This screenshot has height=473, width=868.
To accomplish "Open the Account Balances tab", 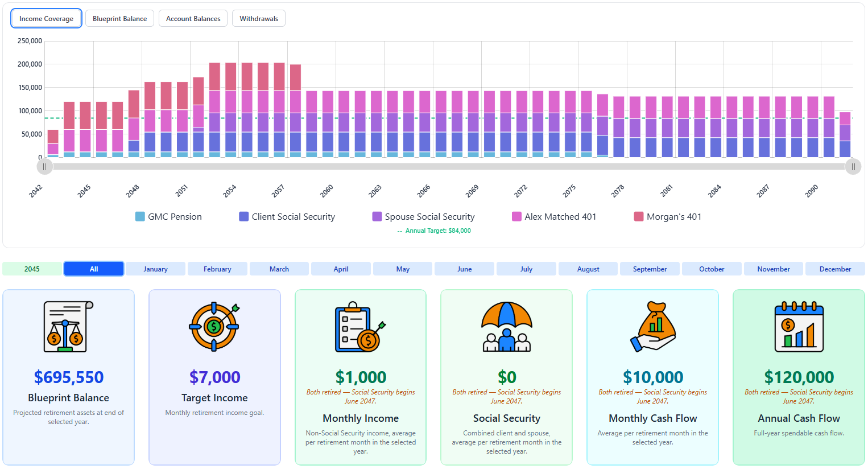I will point(193,18).
